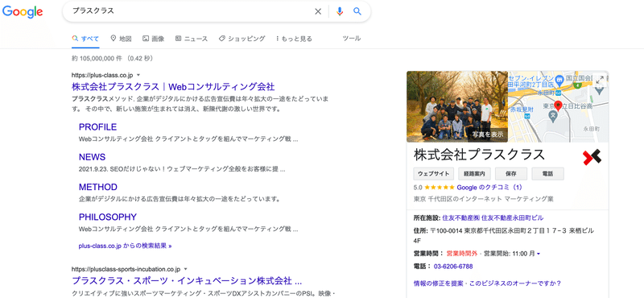Click the five-star rating display
Viewport: 644px width, 298px height.
pyautogui.click(x=440, y=188)
